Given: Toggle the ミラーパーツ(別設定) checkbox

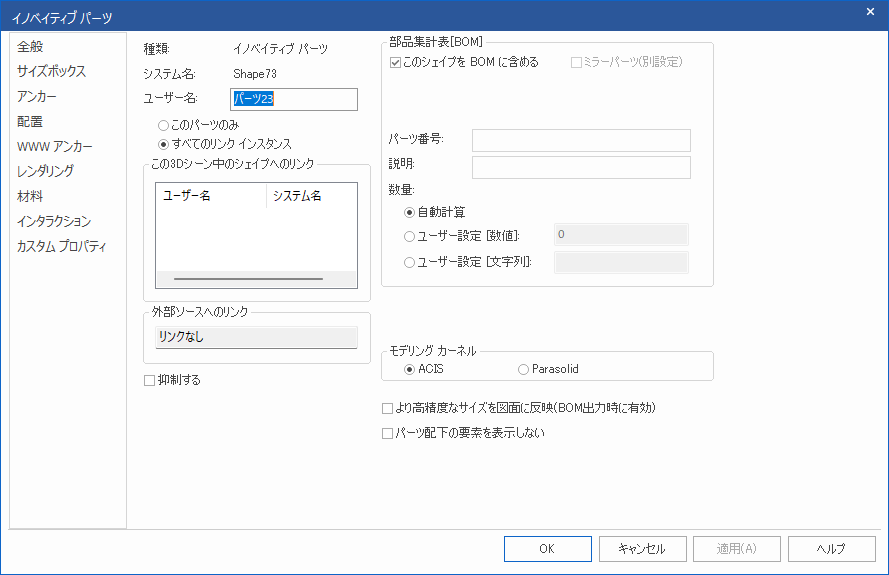Looking at the screenshot, I should pos(626,62).
